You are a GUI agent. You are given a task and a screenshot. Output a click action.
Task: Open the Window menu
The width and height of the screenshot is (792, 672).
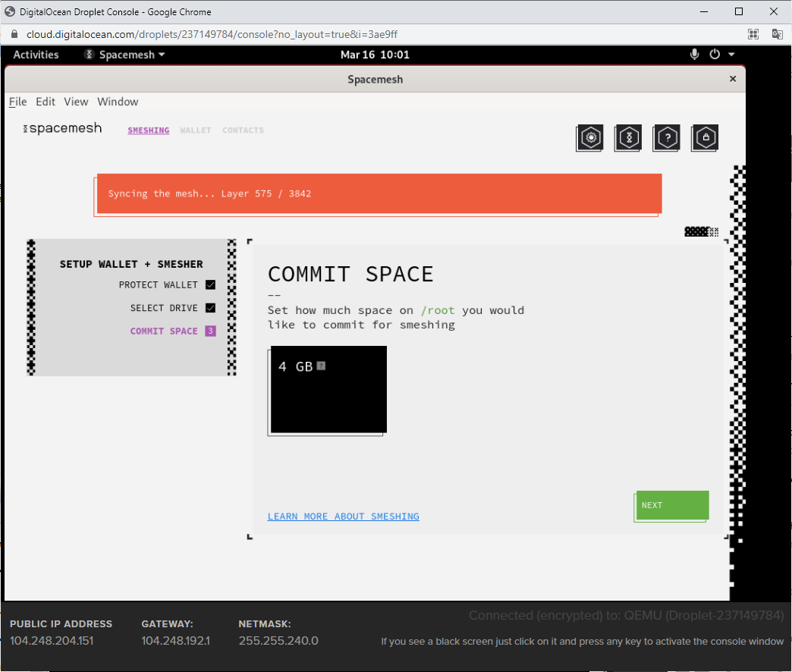(x=118, y=102)
